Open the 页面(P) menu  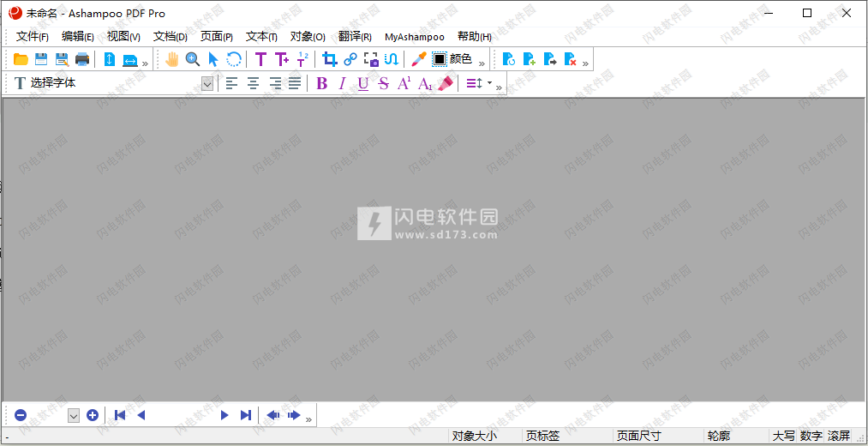tap(217, 37)
